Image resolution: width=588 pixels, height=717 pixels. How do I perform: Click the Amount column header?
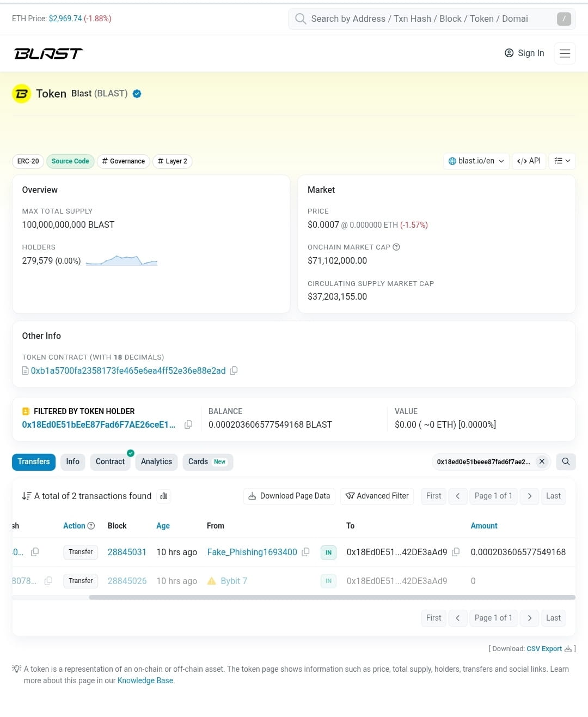484,526
